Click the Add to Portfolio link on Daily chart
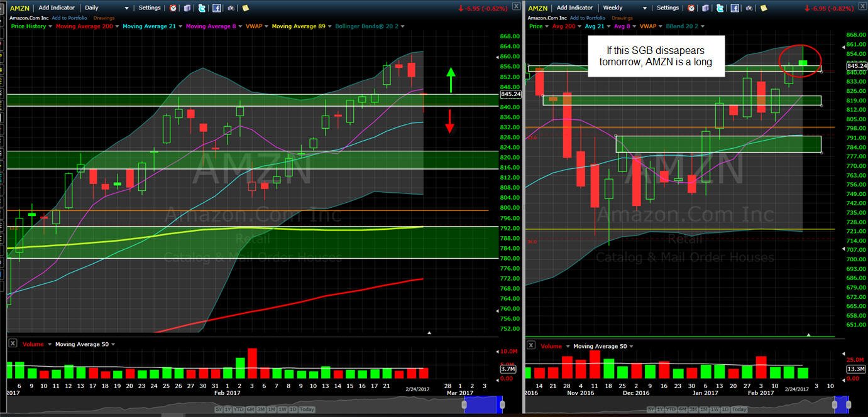This screenshot has width=868, height=417. 69,18
